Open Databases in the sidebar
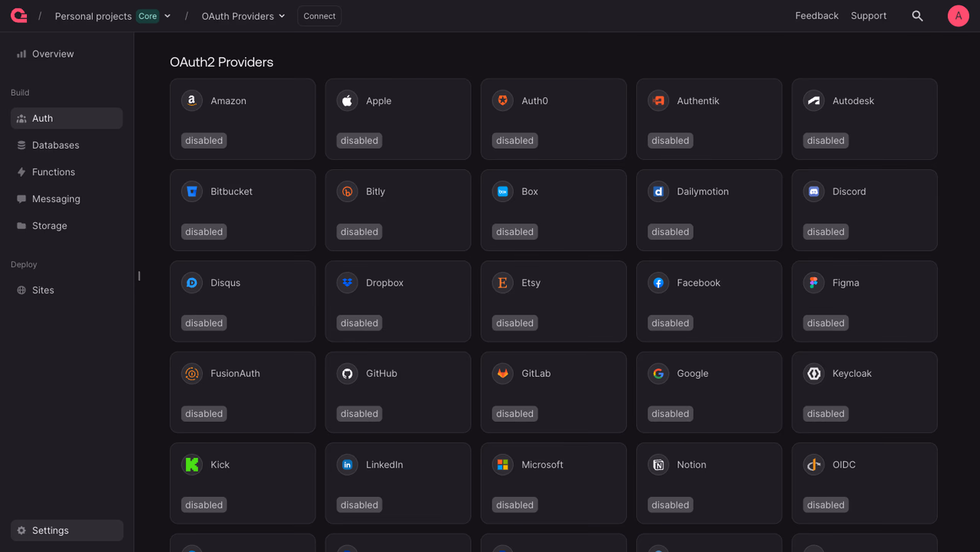980x552 pixels. [67, 145]
